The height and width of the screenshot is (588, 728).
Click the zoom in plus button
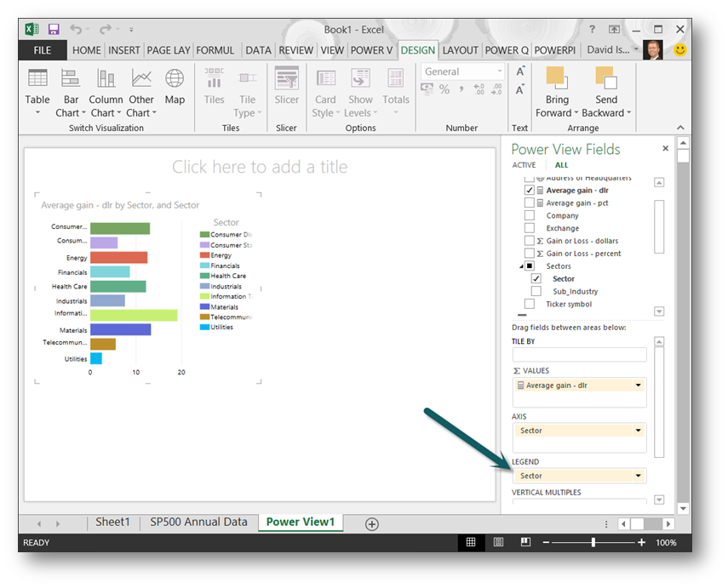pos(642,542)
